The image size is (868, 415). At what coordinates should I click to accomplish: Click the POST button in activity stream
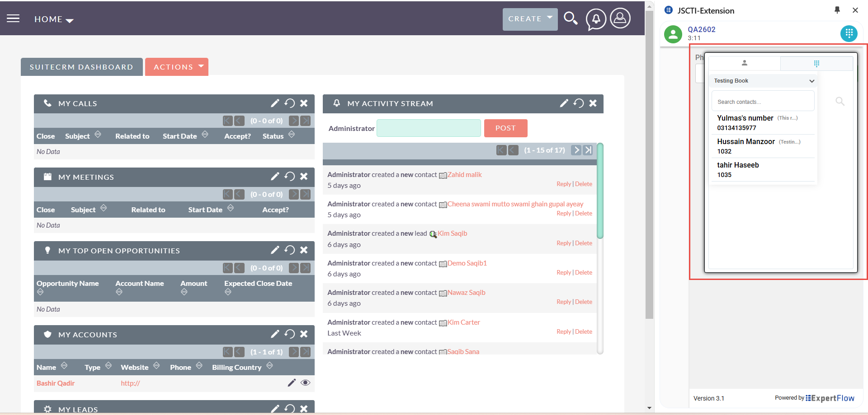pyautogui.click(x=505, y=128)
